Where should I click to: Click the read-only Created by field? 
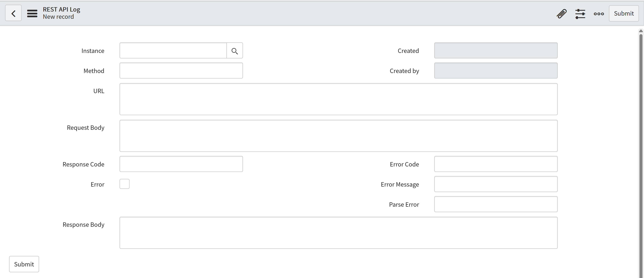point(495,71)
